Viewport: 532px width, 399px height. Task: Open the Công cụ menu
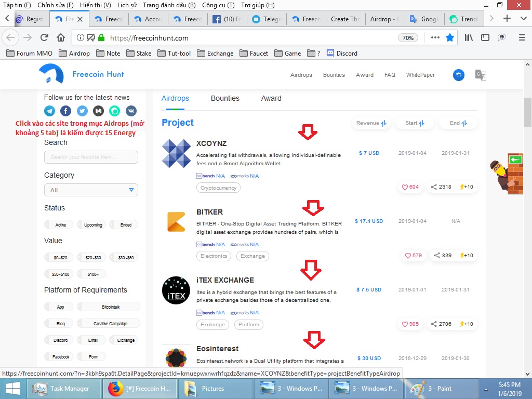point(218,5)
